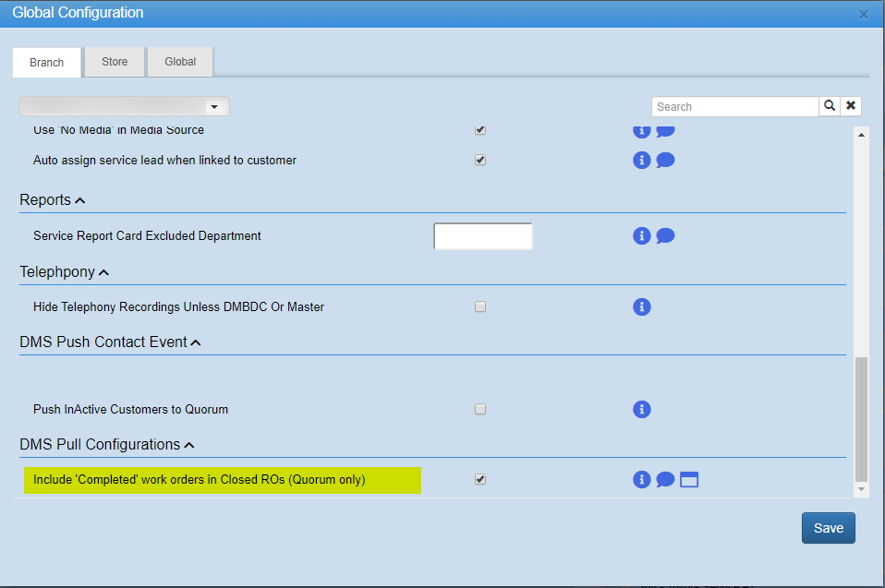Collapse the DMS Pull Configurations section
Image resolution: width=885 pixels, height=588 pixels.
(189, 445)
